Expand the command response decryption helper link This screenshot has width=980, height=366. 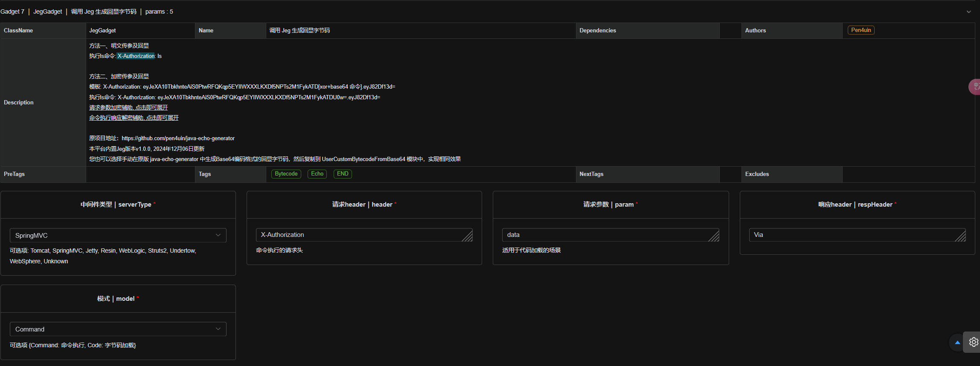[134, 118]
